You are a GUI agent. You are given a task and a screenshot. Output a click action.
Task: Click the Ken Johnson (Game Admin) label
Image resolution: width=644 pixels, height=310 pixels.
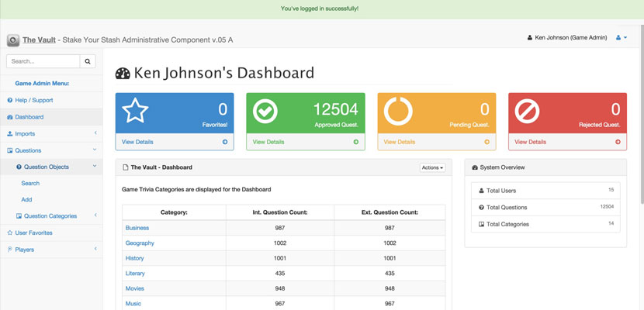click(571, 38)
